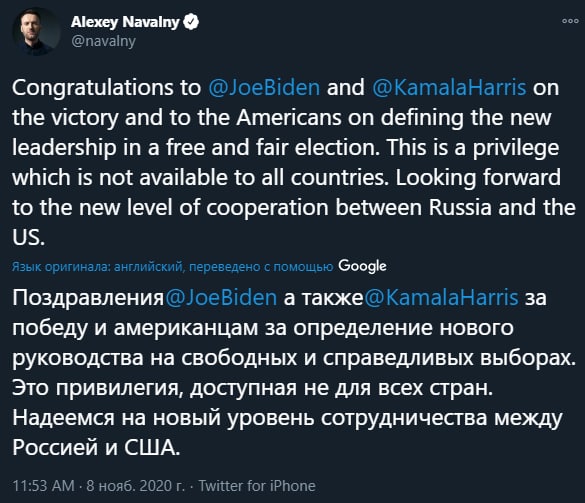
Task: Open the @navalny handle link
Action: coord(103,41)
